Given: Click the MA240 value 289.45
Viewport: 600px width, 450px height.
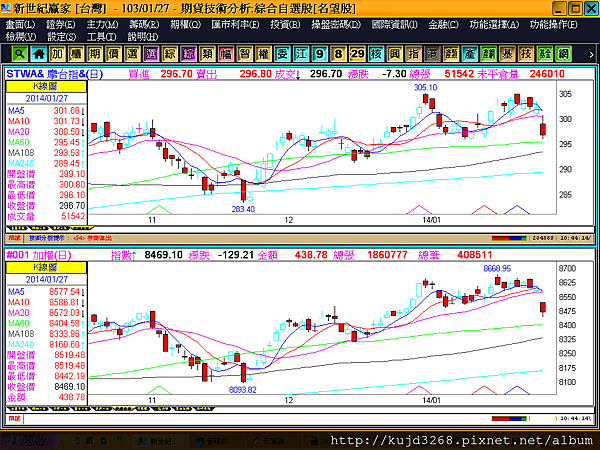Looking at the screenshot, I should coord(66,164).
